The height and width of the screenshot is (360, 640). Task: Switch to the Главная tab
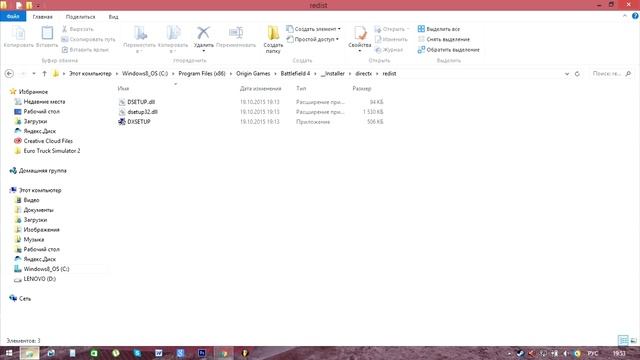click(42, 17)
